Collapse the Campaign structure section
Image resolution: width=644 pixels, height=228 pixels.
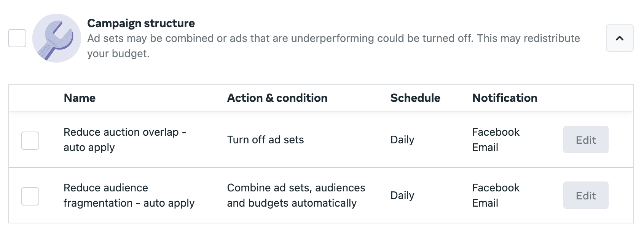tap(619, 38)
